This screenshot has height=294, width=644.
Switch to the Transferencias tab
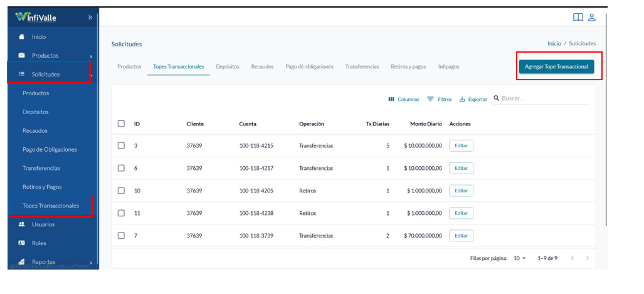click(362, 66)
